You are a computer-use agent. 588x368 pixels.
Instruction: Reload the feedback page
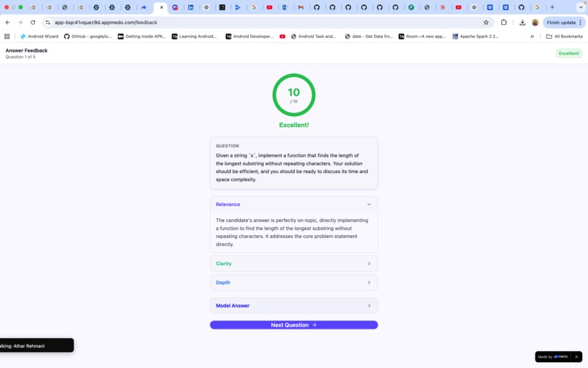[x=33, y=23]
